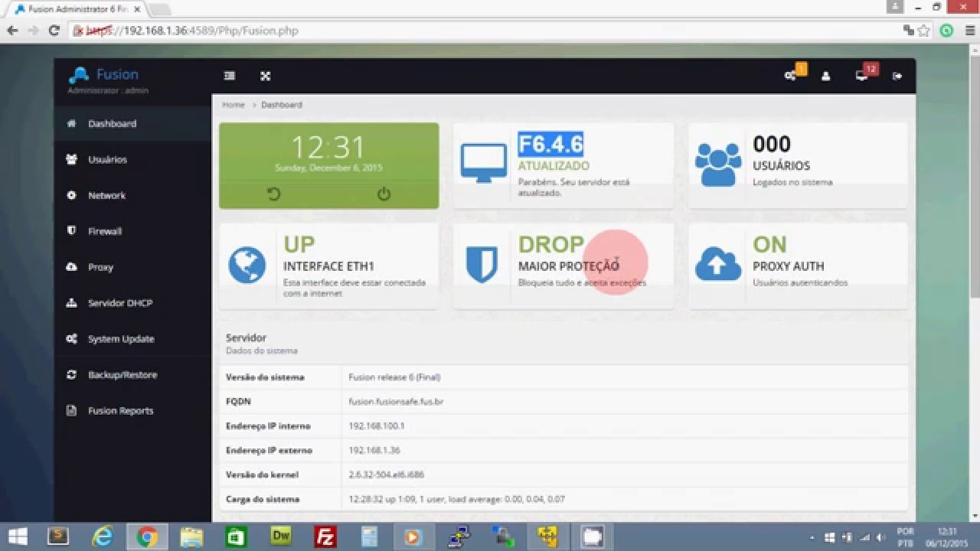Open Usuários in the sidebar
The width and height of the screenshot is (980, 551).
[x=132, y=159]
